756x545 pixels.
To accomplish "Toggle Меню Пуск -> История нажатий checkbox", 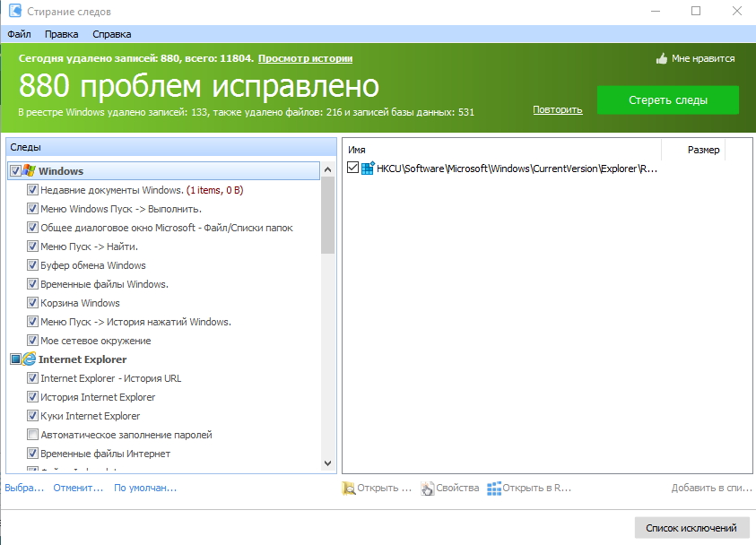I will pos(32,322).
